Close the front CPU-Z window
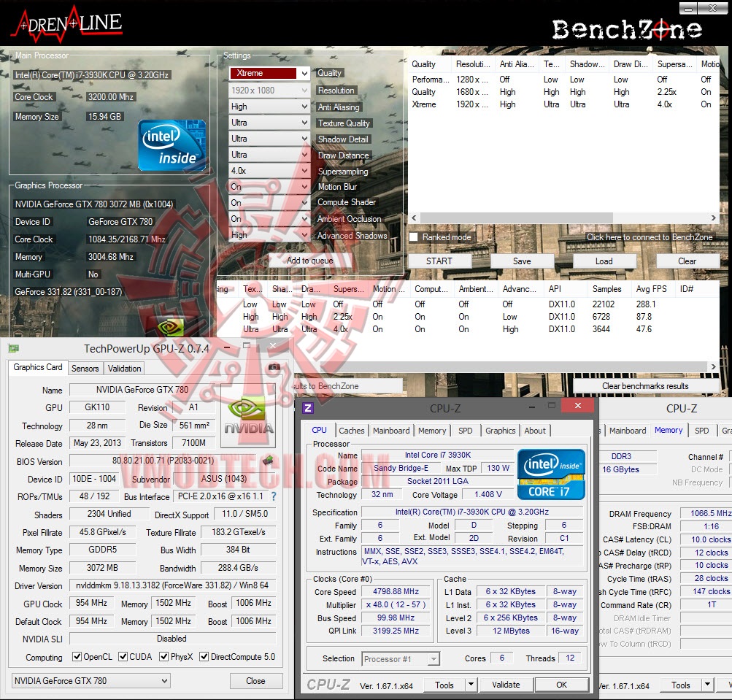 point(578,405)
